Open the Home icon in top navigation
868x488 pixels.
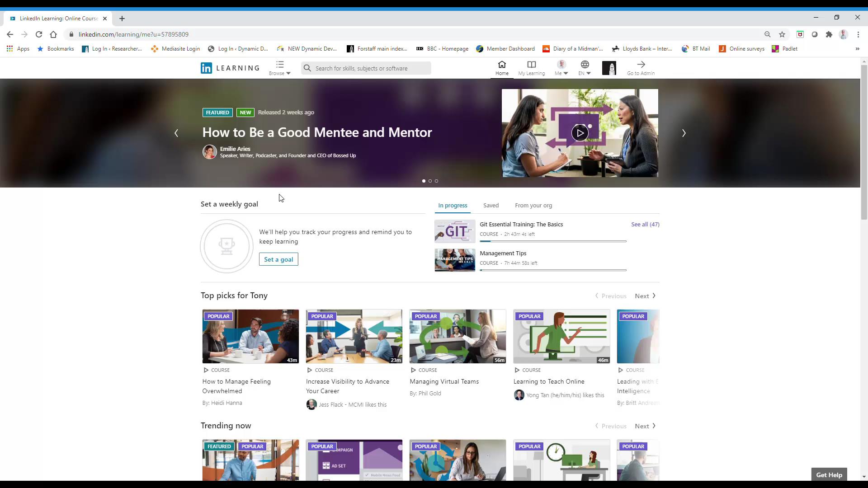pos(502,68)
